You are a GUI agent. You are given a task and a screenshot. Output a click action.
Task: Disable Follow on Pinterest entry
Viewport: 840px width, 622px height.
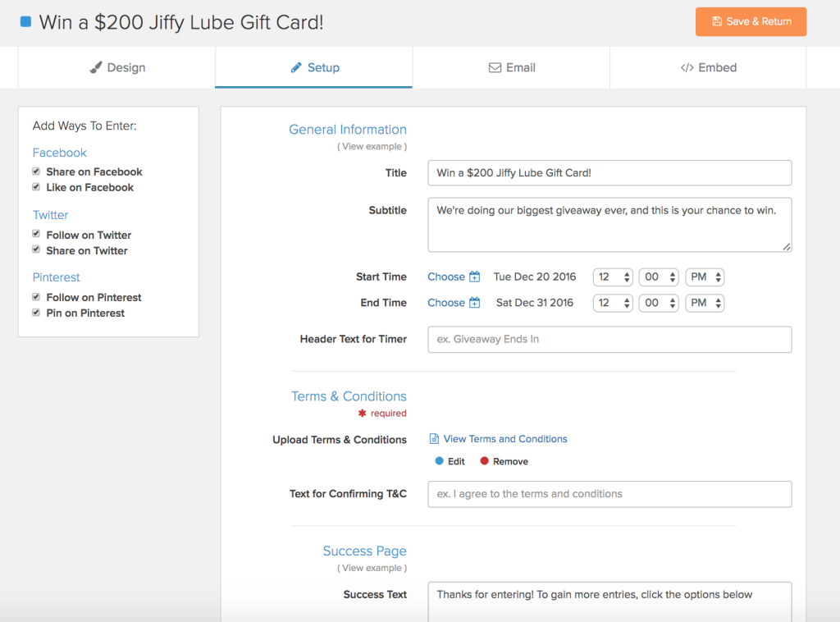tap(36, 297)
